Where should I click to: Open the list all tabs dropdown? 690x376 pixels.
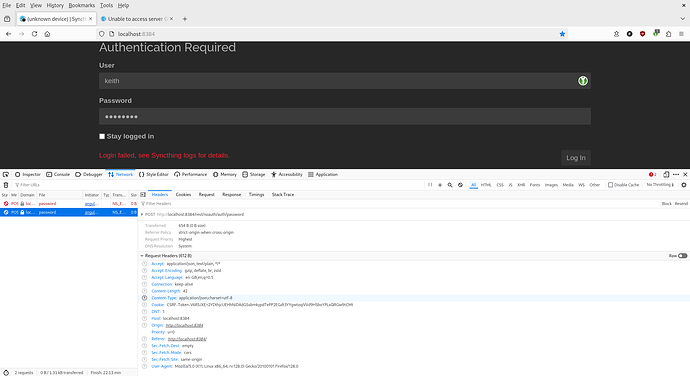point(683,19)
